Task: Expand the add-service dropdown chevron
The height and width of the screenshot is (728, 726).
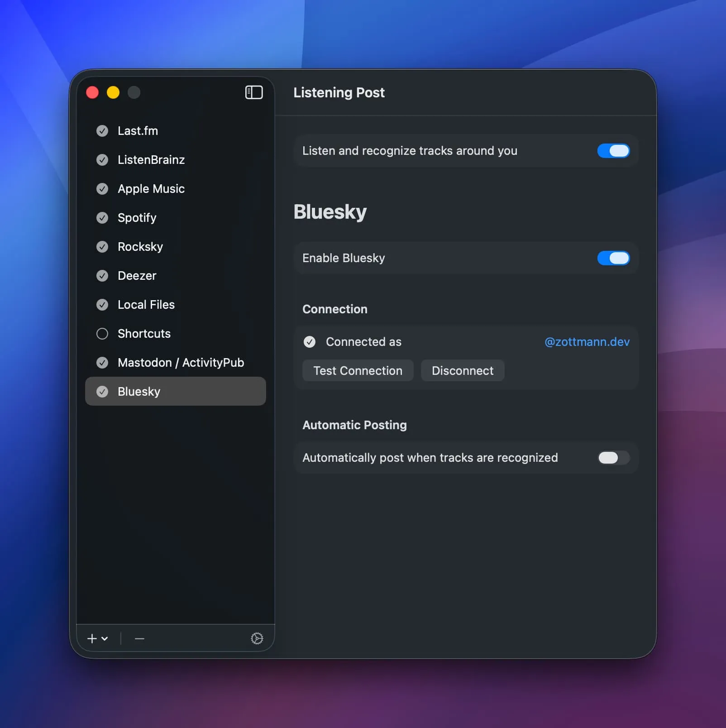Action: click(105, 638)
